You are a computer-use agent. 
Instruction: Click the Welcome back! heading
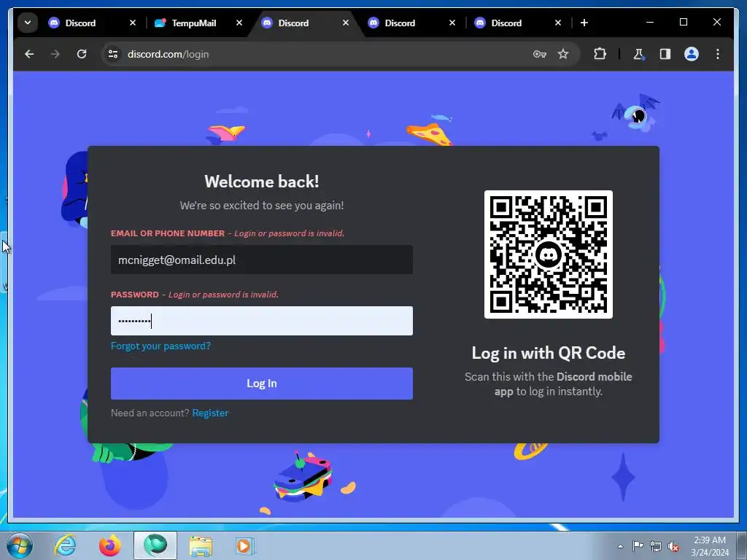click(x=262, y=182)
